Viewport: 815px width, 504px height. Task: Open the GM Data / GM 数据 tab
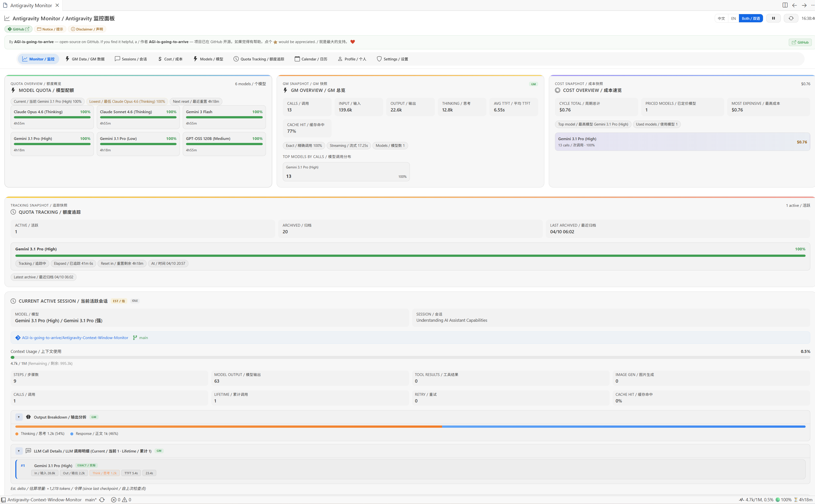click(x=85, y=59)
